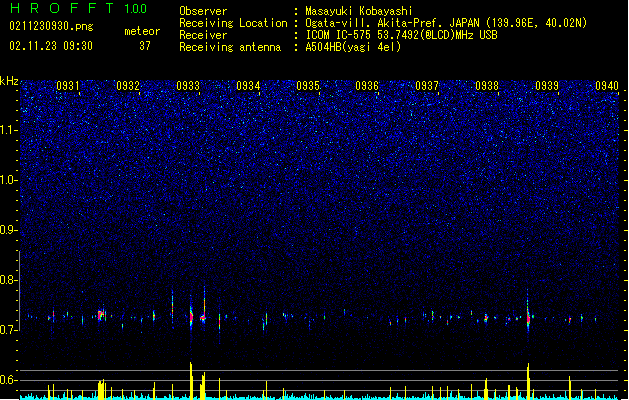
Task: Select observer name Masayuki Kobayashi
Action: [x=359, y=11]
